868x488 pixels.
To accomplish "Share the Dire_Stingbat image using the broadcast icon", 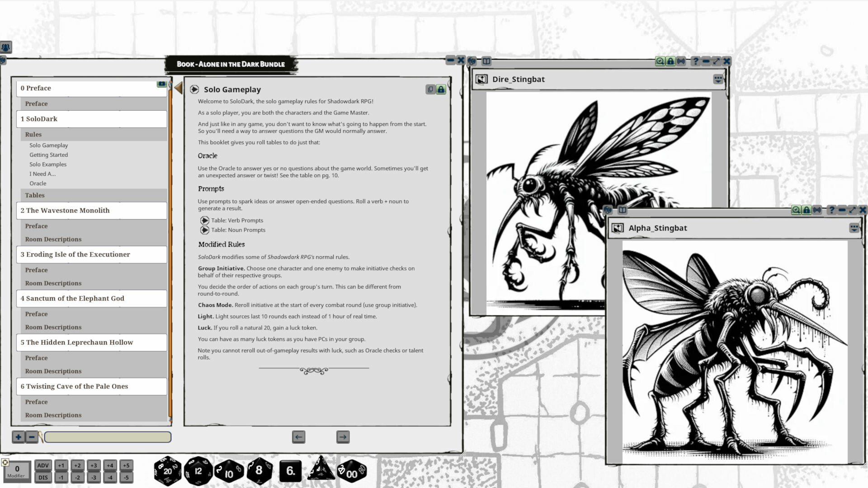I will point(681,61).
